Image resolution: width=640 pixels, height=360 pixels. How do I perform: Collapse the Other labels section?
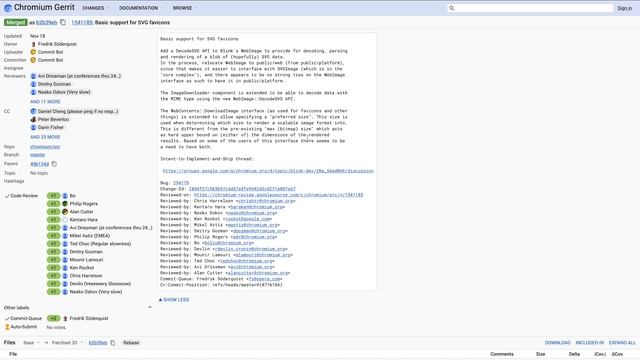coord(150,307)
